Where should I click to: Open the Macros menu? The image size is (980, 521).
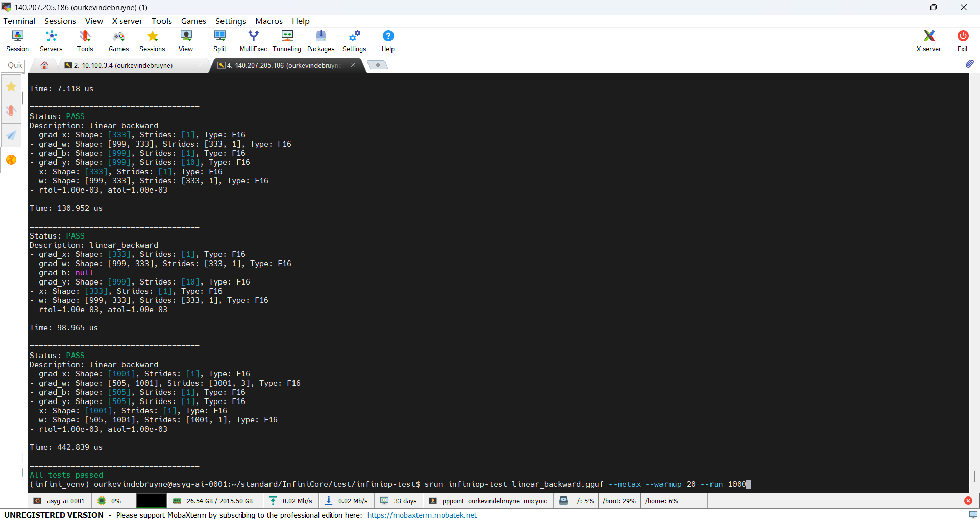(x=269, y=21)
